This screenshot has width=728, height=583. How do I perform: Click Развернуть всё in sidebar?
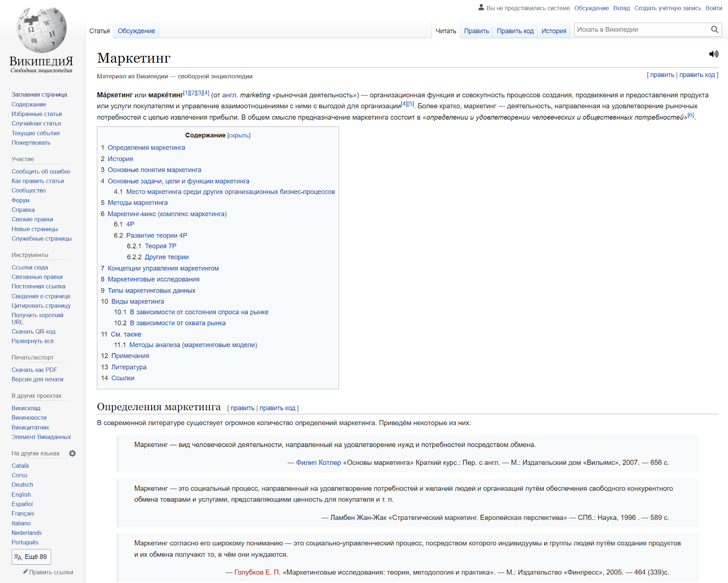(33, 341)
